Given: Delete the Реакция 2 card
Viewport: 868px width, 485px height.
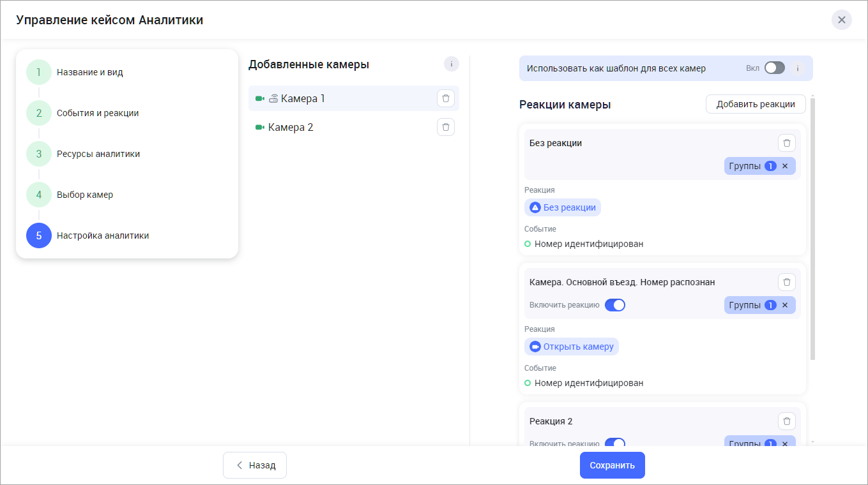Looking at the screenshot, I should [786, 421].
